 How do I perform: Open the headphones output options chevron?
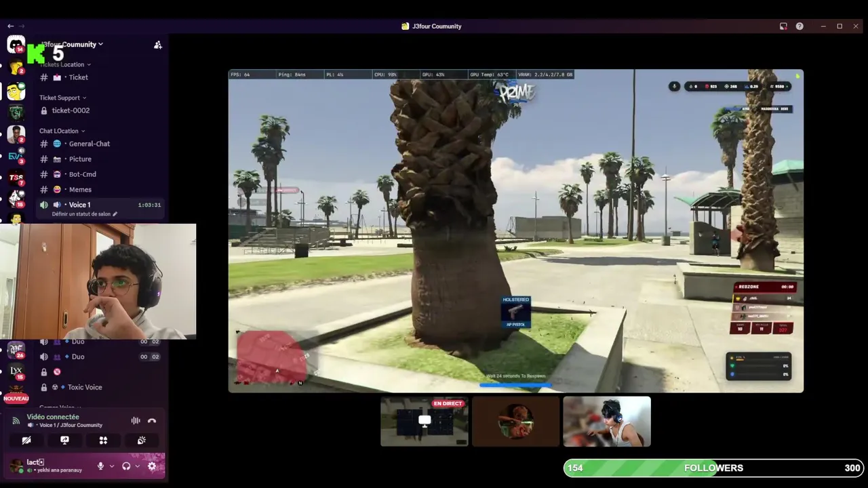[x=138, y=466]
